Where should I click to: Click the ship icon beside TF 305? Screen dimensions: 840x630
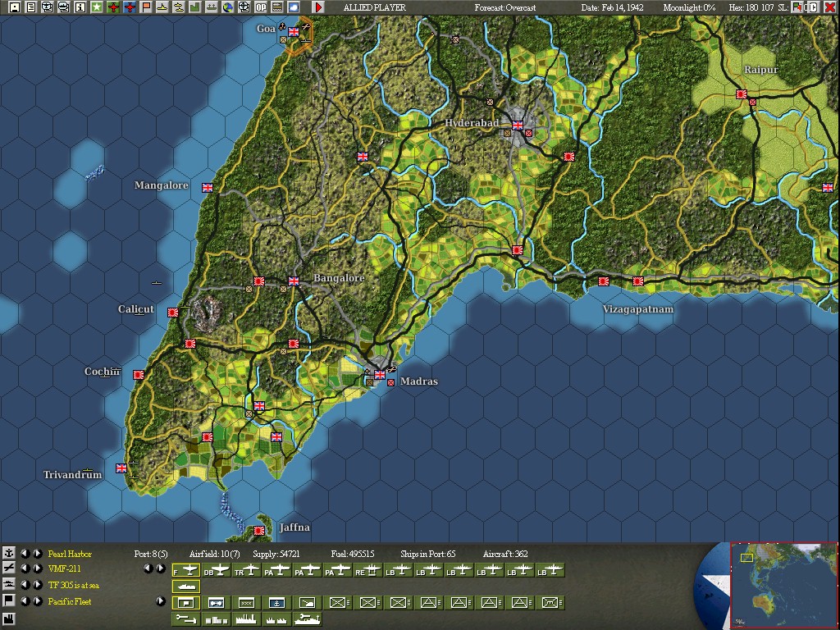coord(8,584)
